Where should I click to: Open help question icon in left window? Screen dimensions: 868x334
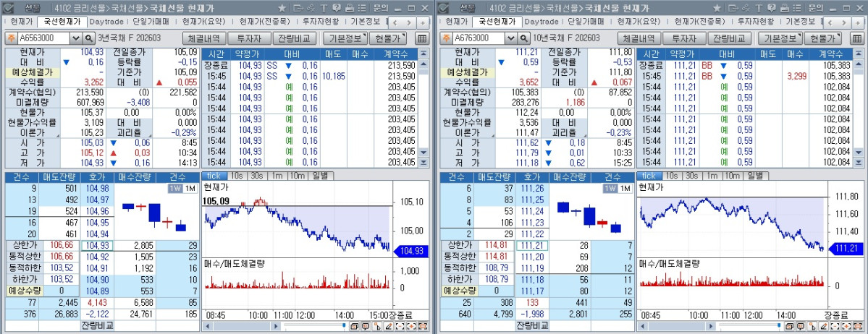337,8
